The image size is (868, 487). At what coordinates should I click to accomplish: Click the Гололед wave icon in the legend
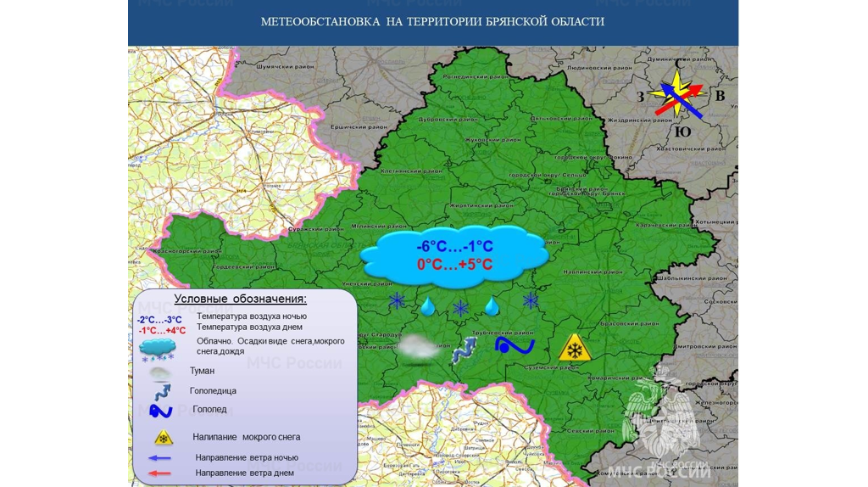160,411
